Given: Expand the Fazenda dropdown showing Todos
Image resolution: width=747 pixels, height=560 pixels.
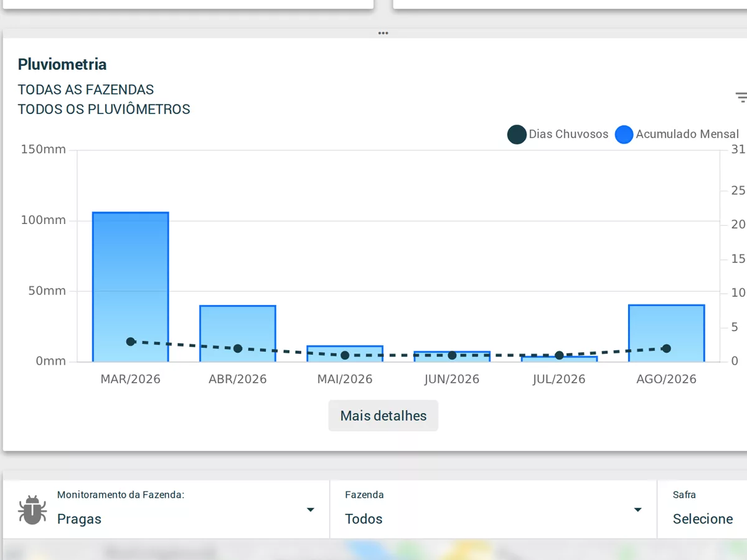Looking at the screenshot, I should pyautogui.click(x=493, y=510).
